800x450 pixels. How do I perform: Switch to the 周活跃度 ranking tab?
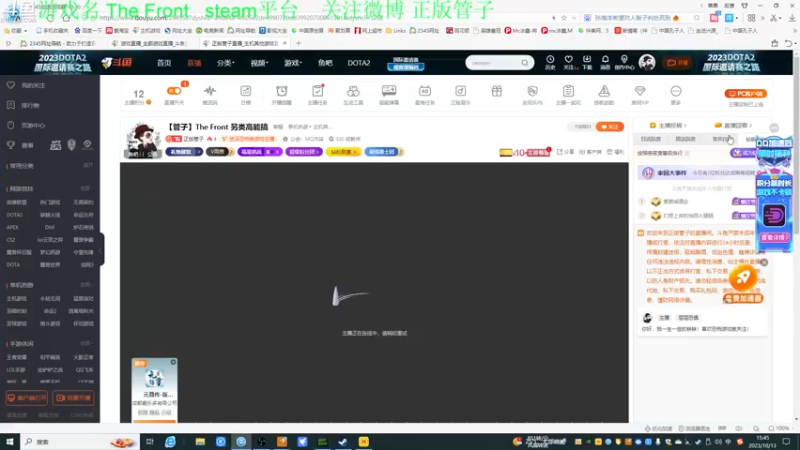[x=685, y=139]
